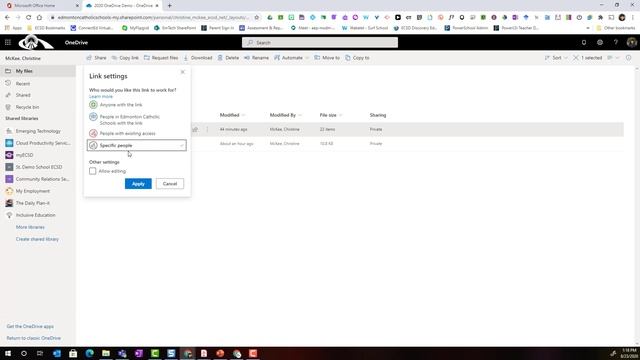Click Move to in the command bar

(x=327, y=58)
